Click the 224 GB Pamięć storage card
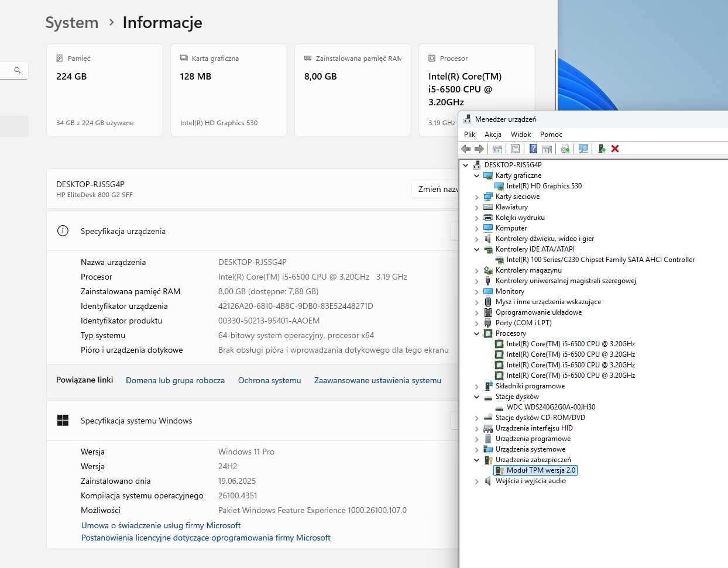 pos(105,90)
